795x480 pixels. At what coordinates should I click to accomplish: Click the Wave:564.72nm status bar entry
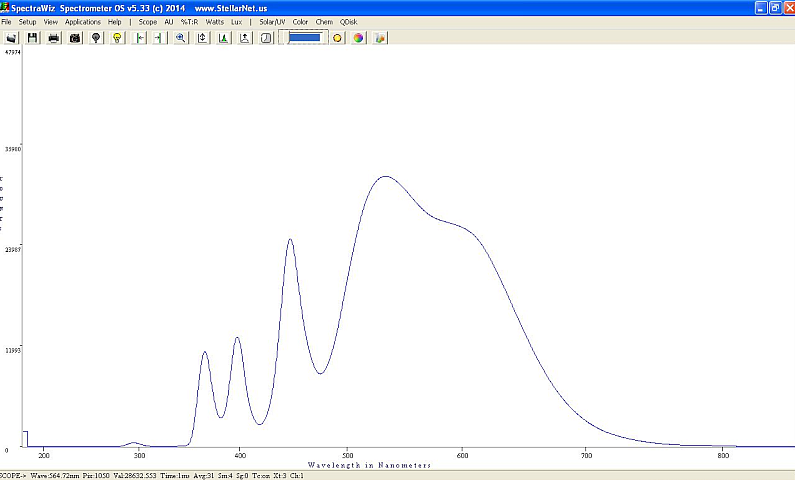coord(55,476)
